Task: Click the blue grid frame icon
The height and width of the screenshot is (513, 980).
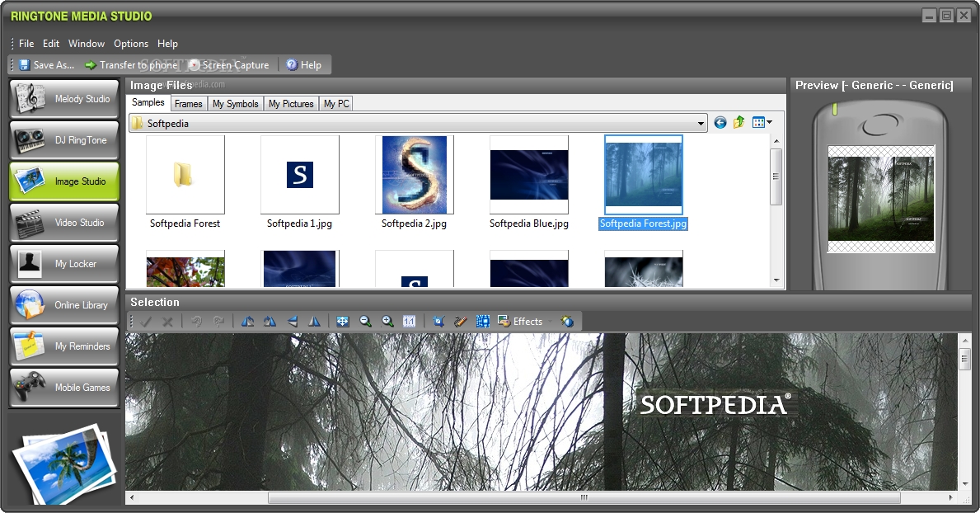Action: [x=482, y=322]
